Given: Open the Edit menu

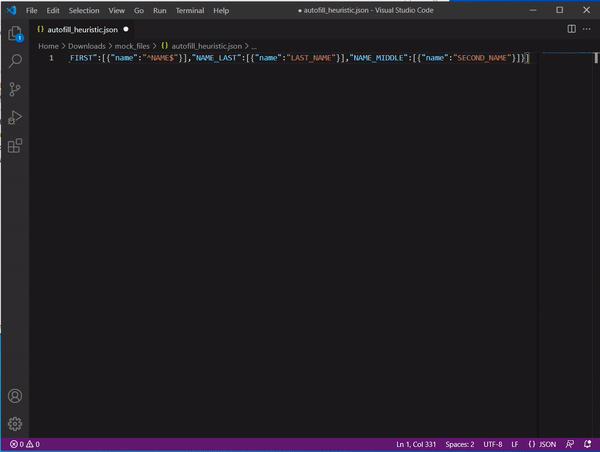Looking at the screenshot, I should pyautogui.click(x=53, y=10).
